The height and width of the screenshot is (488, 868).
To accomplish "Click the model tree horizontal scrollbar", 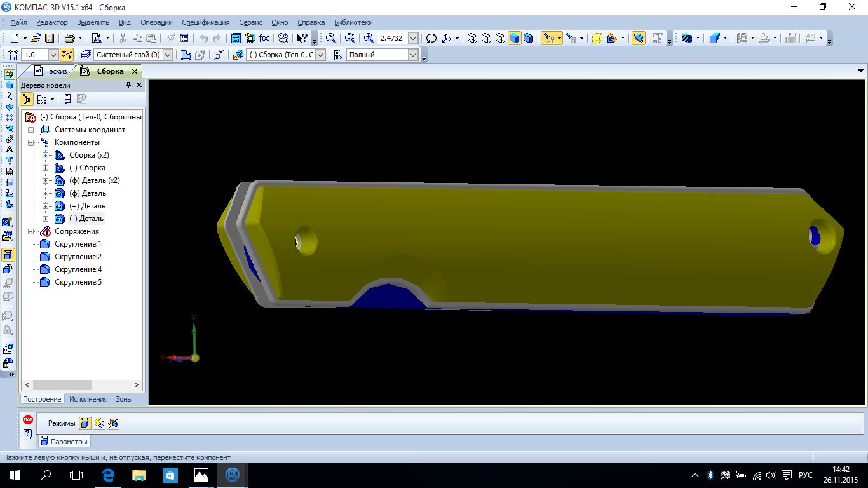I will coord(64,385).
